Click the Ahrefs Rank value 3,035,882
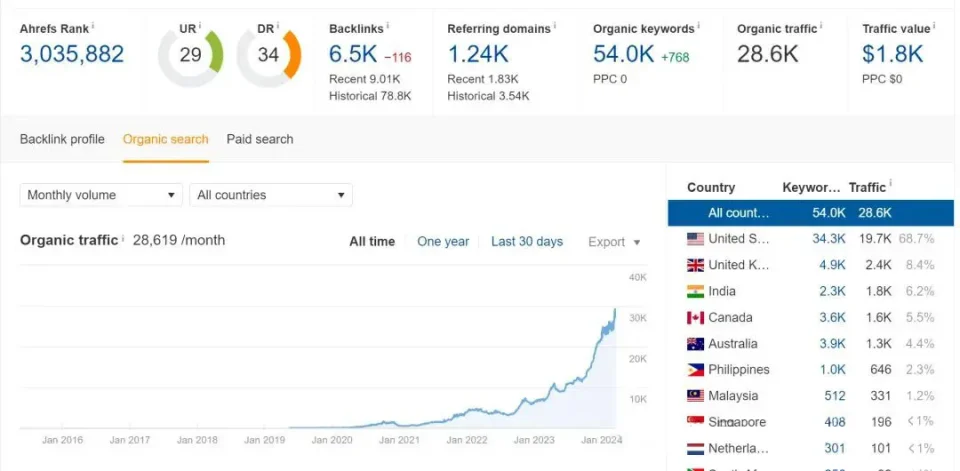Screen dimensions: 960x471 coord(72,54)
